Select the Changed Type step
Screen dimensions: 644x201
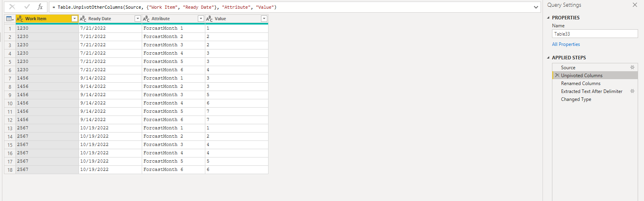[595, 99]
